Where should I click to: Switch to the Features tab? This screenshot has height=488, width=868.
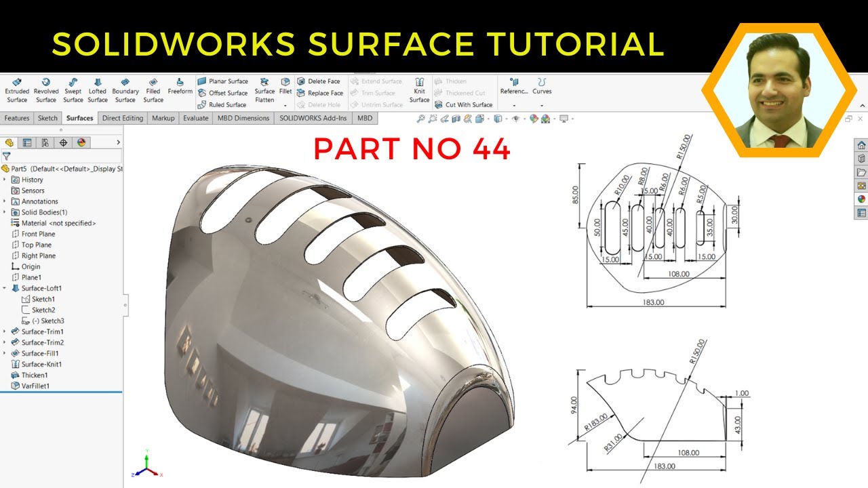[x=17, y=118]
